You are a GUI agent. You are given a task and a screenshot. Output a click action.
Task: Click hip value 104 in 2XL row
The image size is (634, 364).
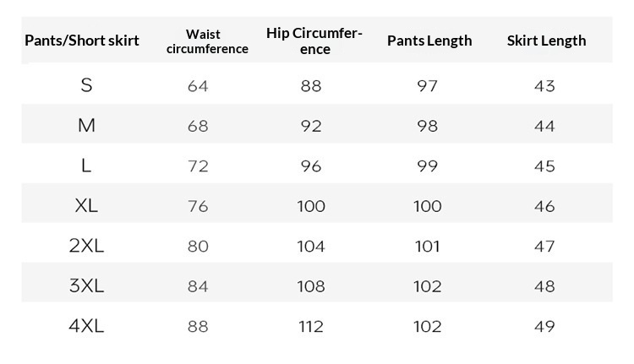[x=311, y=247]
